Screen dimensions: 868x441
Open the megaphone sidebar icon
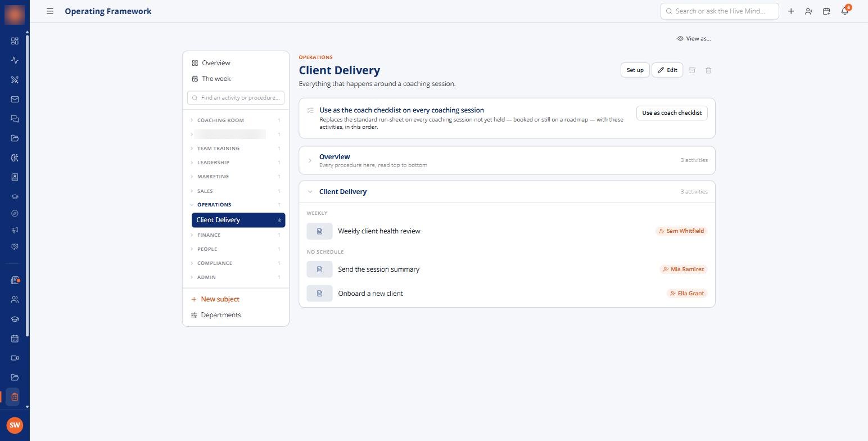click(15, 230)
